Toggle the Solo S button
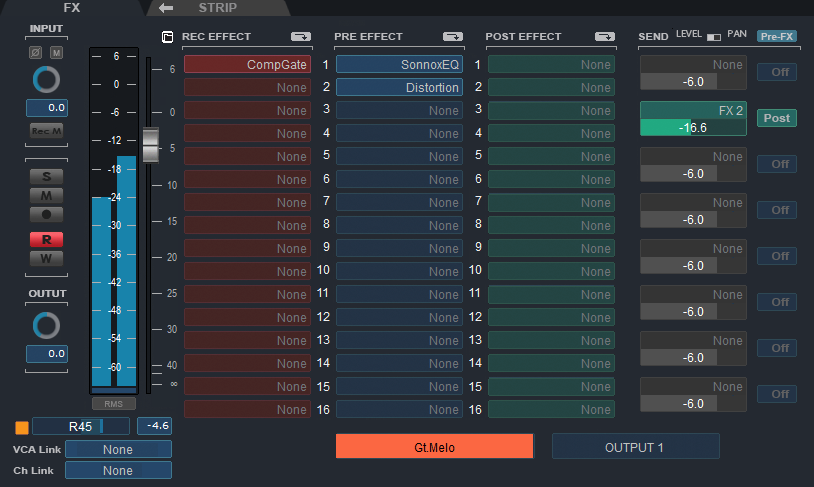 coord(46,176)
